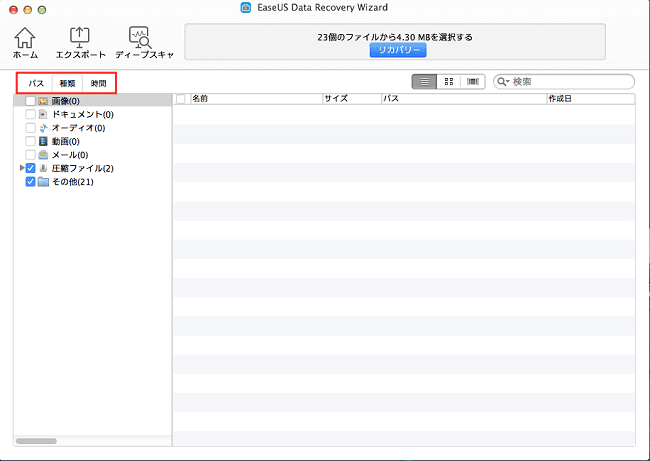Viewport: 650px width, 461px height.
Task: Check the 動画(0) checkbox
Action: tap(30, 141)
